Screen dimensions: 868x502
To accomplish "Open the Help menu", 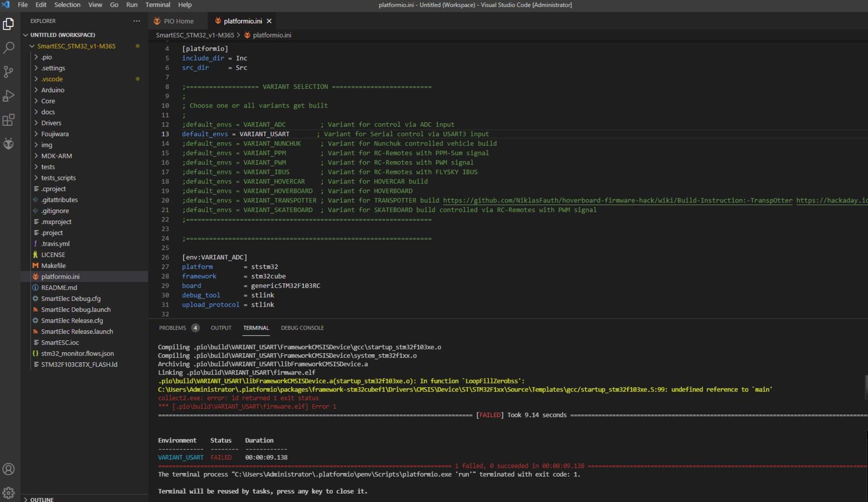I will pos(185,5).
